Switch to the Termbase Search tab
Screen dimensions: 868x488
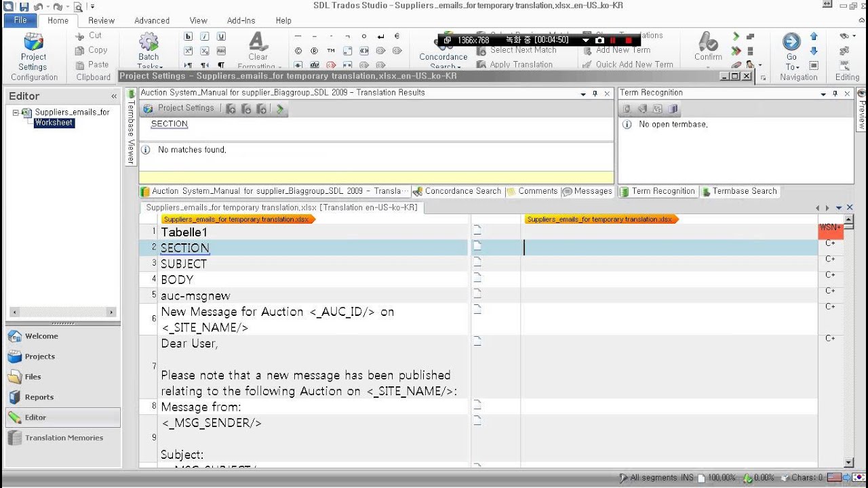pyautogui.click(x=739, y=191)
